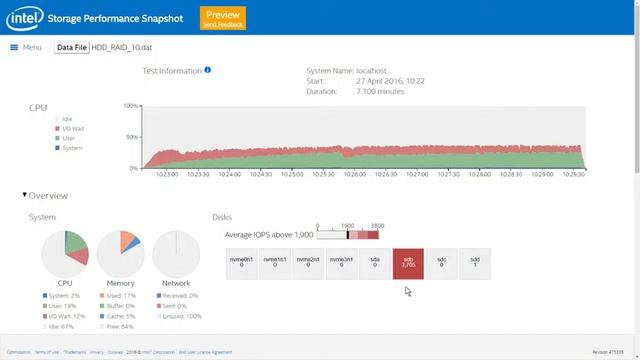
Task: Select the nvme3n1 disk tile
Action: tap(342, 264)
